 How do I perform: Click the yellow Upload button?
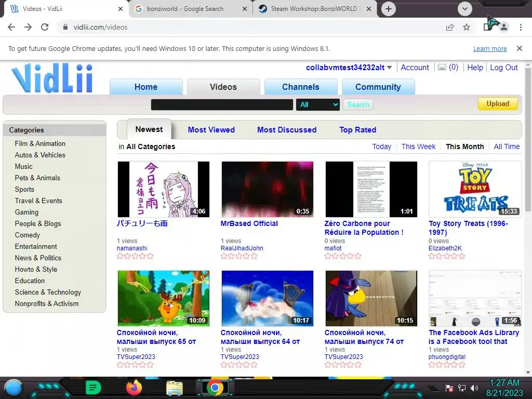(x=498, y=104)
